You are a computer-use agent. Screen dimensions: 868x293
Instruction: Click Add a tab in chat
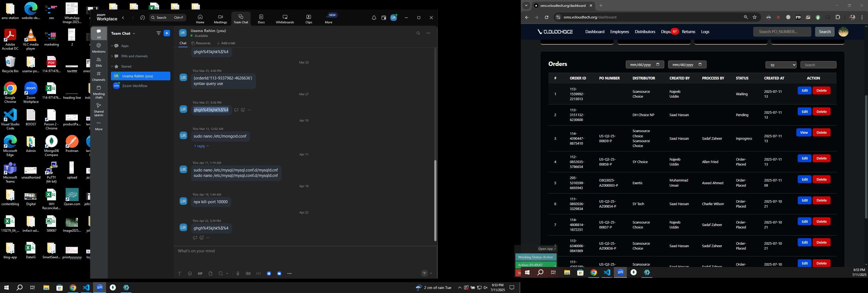226,43
